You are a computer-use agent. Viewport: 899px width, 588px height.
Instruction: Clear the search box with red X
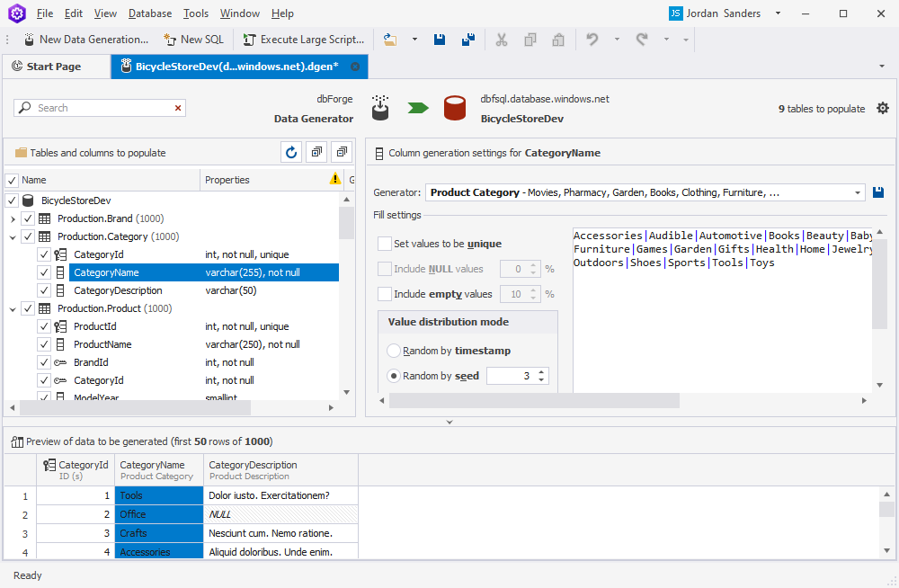[178, 108]
